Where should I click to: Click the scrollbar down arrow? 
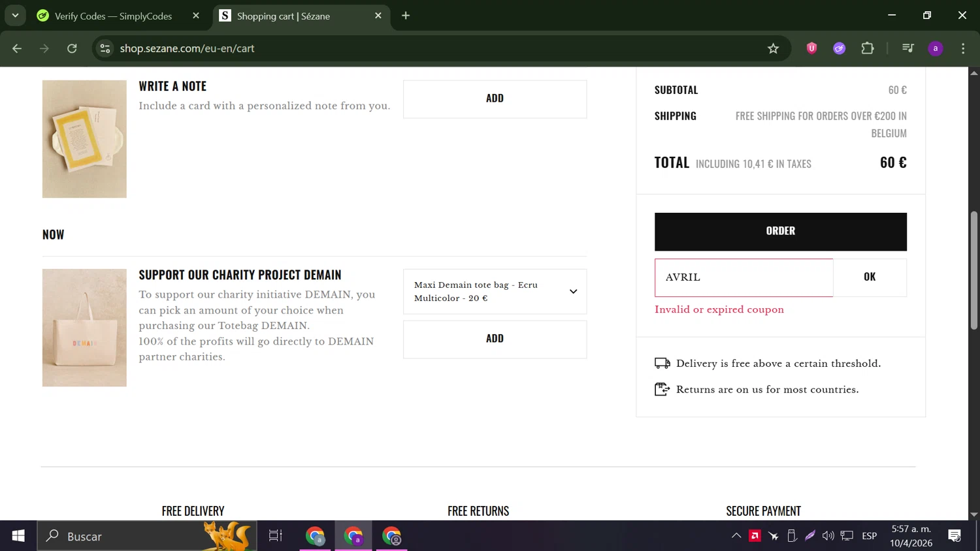click(974, 514)
